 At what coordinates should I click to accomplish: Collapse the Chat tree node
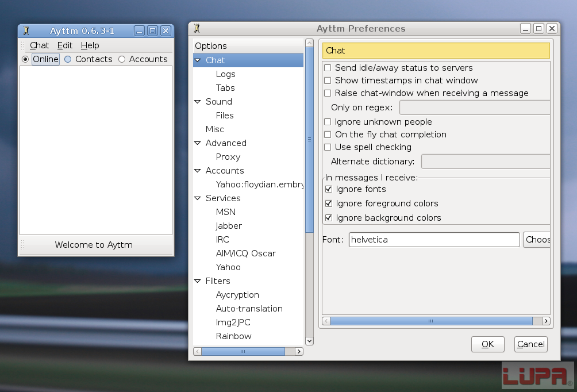pos(198,60)
